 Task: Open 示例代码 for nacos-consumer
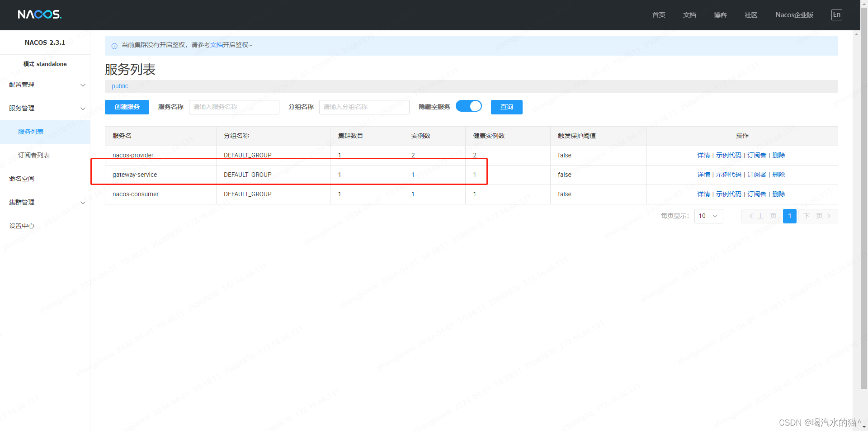[729, 194]
